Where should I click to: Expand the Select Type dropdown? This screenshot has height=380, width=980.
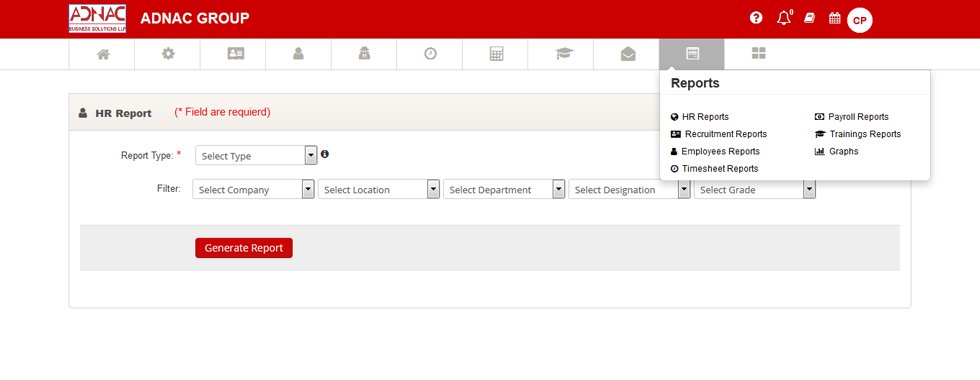pos(256,156)
